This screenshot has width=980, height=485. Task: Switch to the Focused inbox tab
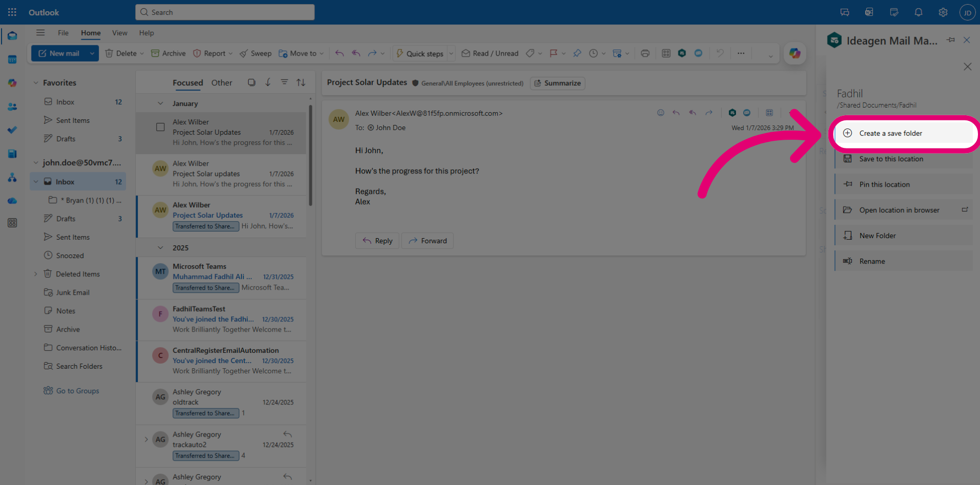click(x=188, y=83)
